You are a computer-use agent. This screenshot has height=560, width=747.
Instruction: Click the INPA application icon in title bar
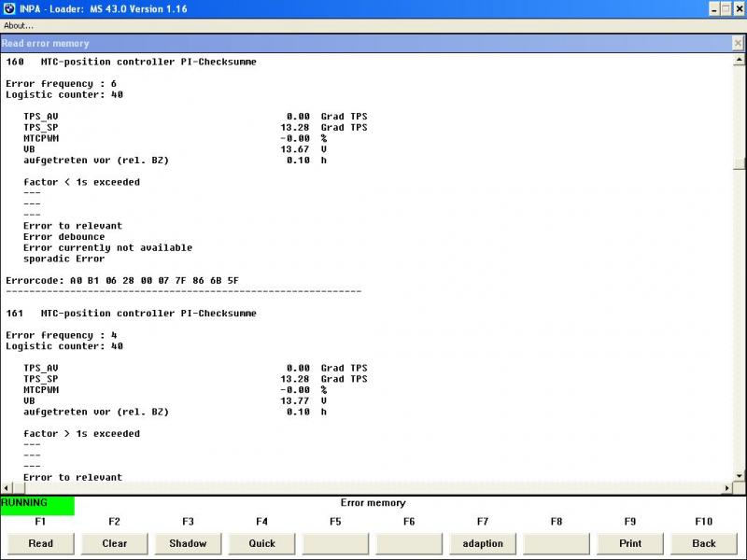point(8,8)
